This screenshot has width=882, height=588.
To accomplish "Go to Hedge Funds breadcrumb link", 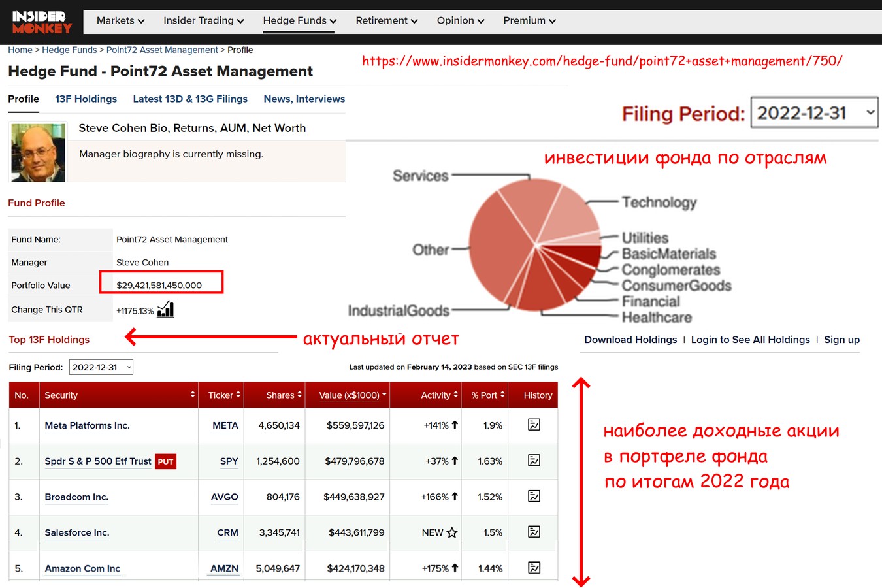I will [x=69, y=50].
